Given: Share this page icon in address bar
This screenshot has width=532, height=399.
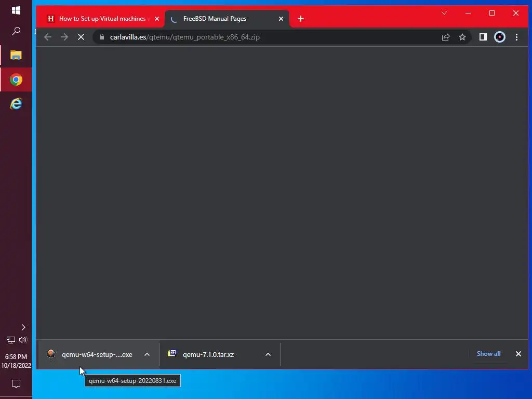Looking at the screenshot, I should tap(445, 37).
